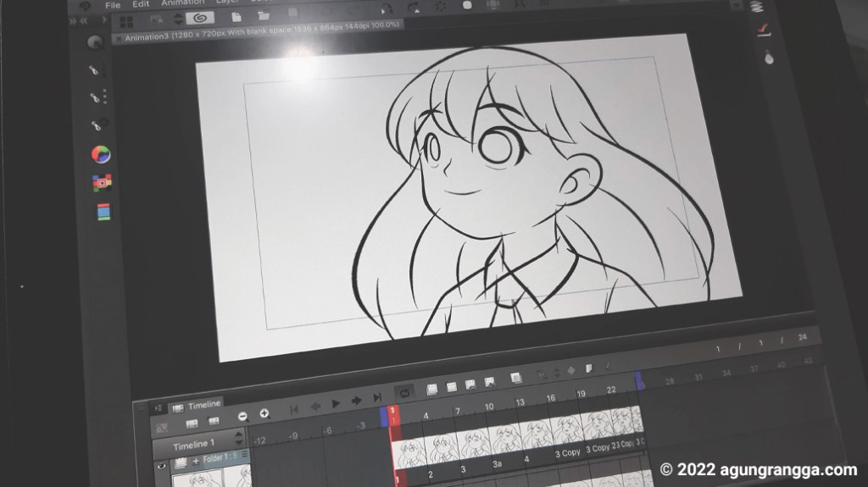Screen dimensions: 868x487
Task: Open the Timeline panel menu
Action: pos(158,407)
